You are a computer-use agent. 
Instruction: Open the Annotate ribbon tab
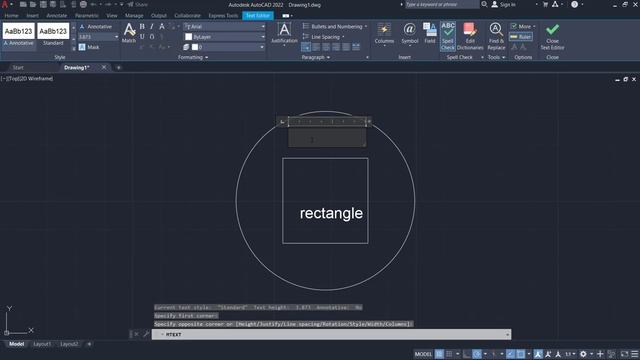click(56, 16)
